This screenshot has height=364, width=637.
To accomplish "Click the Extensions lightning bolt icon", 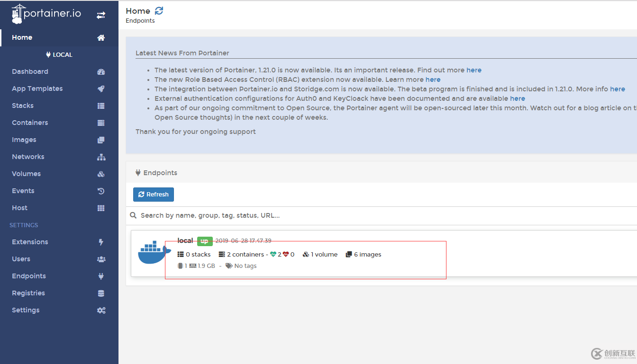I will coord(101,242).
